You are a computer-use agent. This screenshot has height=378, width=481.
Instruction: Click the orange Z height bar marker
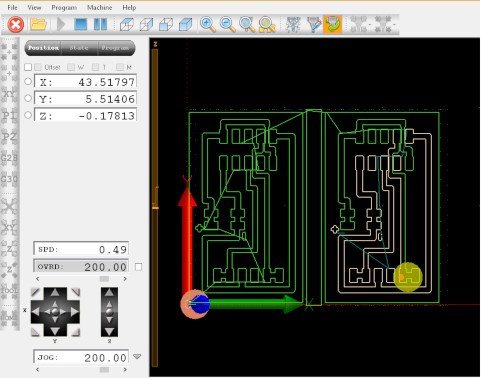point(155,208)
